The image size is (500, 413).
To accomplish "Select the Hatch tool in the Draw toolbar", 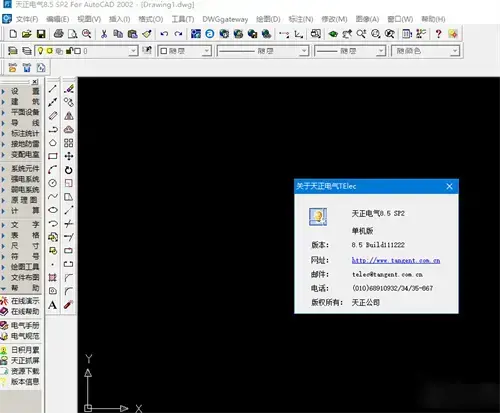I will (53, 277).
